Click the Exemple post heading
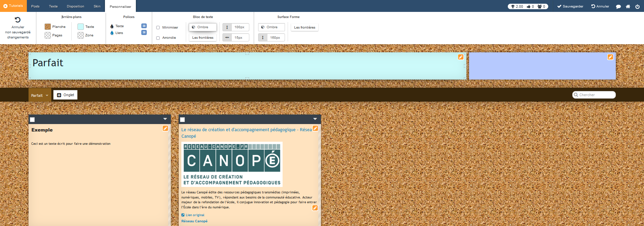The image size is (644, 226). [x=42, y=130]
